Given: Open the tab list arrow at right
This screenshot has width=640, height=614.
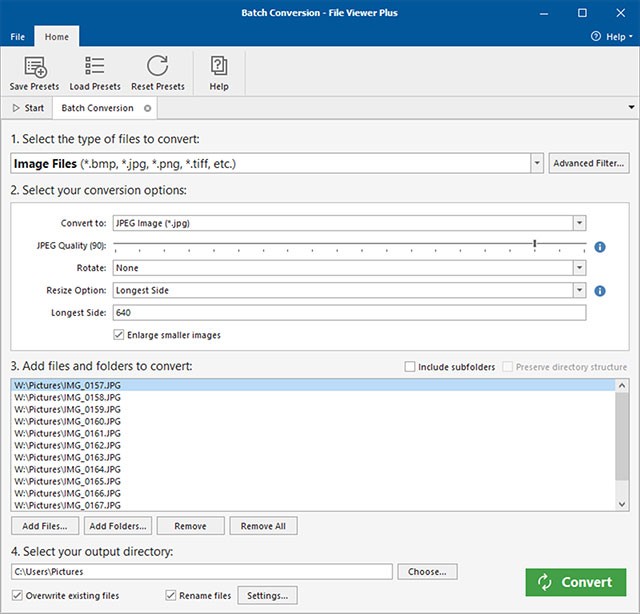Looking at the screenshot, I should (x=630, y=108).
